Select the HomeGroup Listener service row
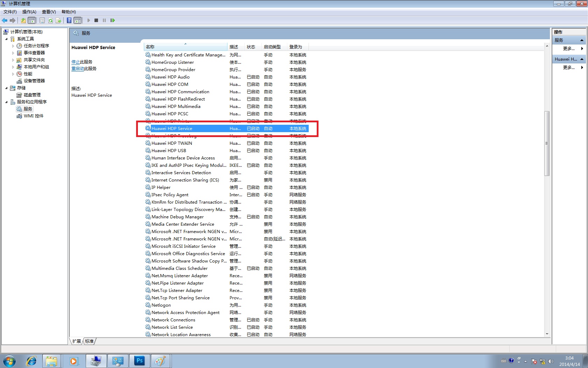588x368 pixels. (x=226, y=62)
